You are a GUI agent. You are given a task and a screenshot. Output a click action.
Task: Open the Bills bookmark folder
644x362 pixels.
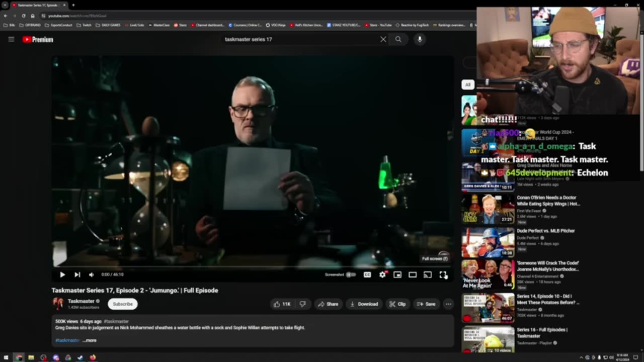[9, 25]
